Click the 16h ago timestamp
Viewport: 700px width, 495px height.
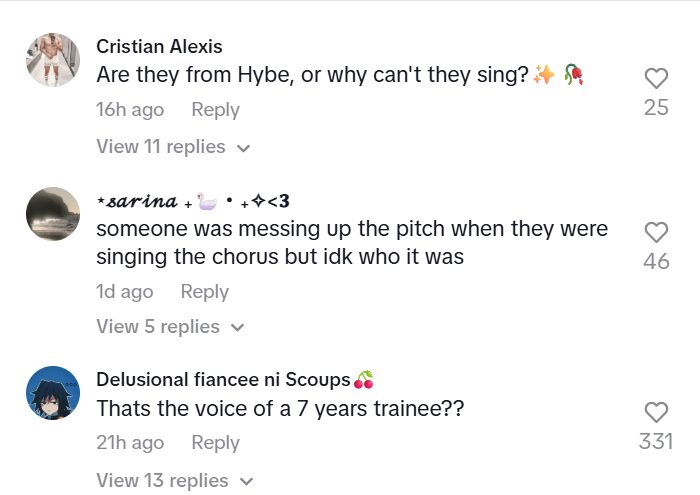coord(130,110)
